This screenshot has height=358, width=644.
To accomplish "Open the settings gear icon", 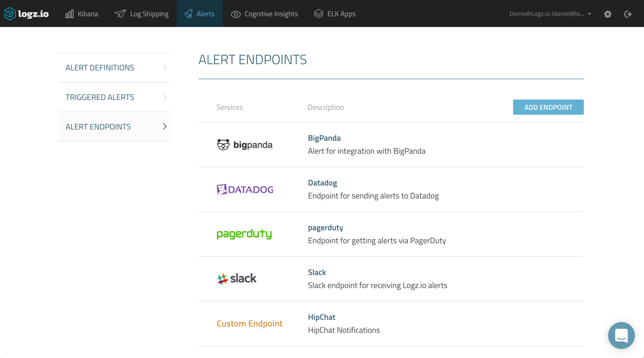I will click(x=608, y=14).
